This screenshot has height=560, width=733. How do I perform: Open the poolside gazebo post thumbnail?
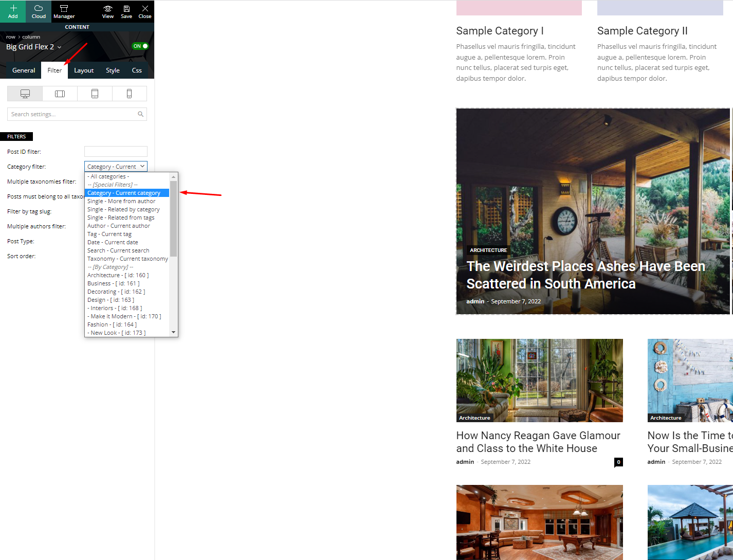pos(690,522)
